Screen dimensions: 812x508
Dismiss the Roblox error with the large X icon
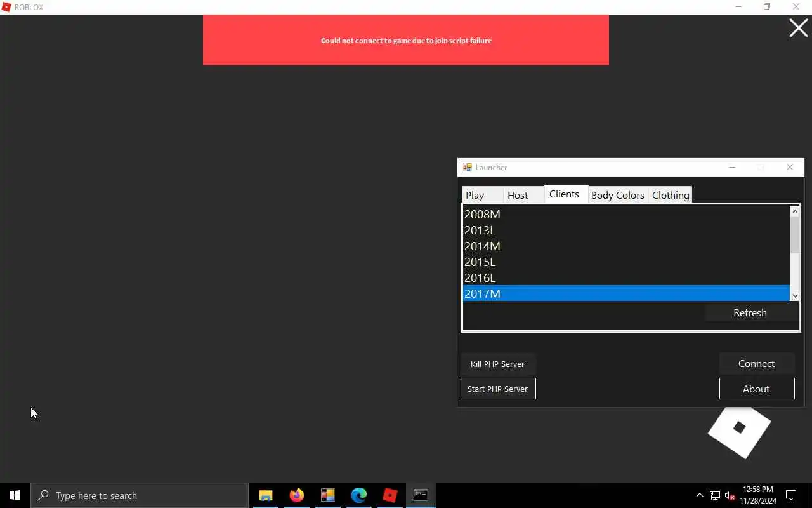coord(798,28)
